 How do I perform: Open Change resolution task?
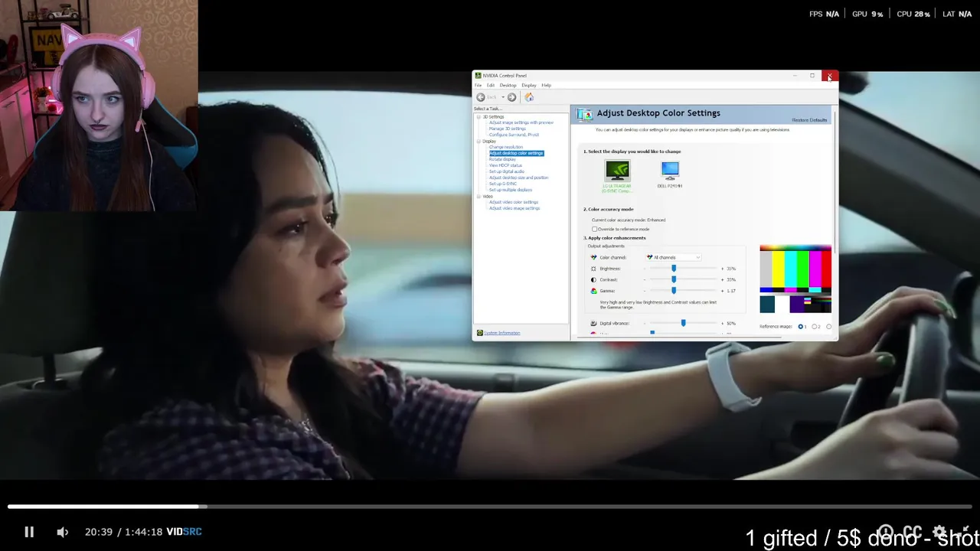click(506, 147)
